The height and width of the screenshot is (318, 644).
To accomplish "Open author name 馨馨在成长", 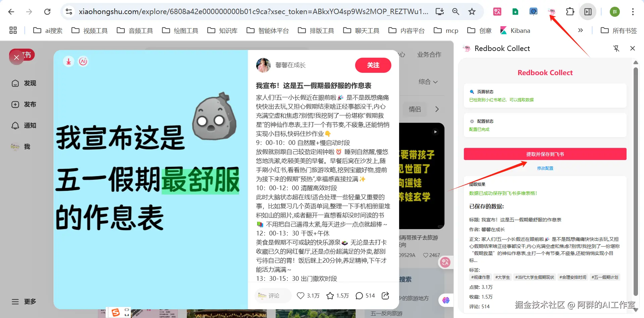I will pos(290,65).
